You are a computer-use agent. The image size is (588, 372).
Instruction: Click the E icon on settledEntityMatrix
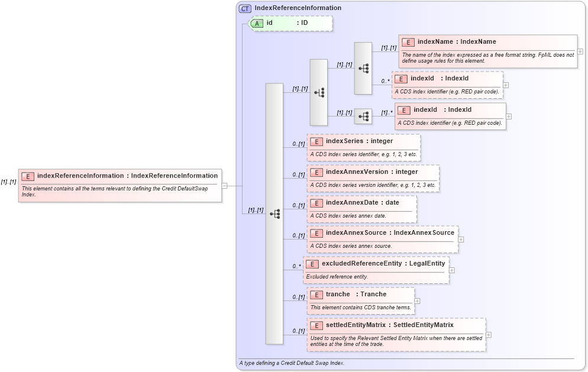coord(315,325)
